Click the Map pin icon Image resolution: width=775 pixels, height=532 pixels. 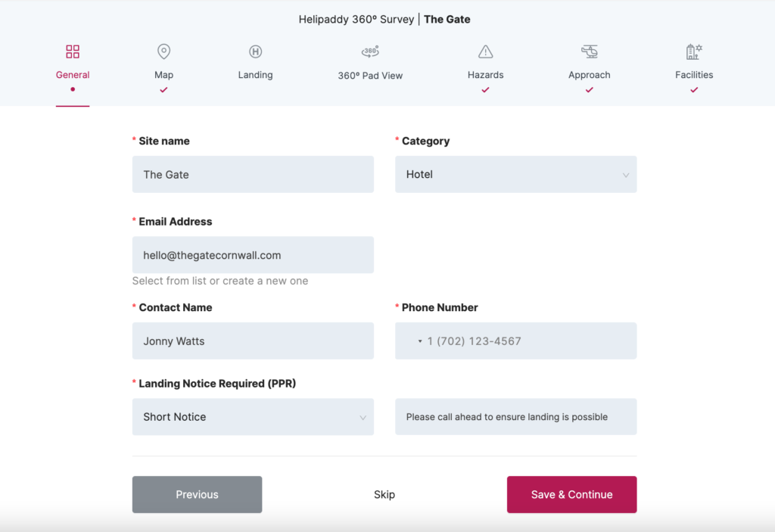click(163, 51)
